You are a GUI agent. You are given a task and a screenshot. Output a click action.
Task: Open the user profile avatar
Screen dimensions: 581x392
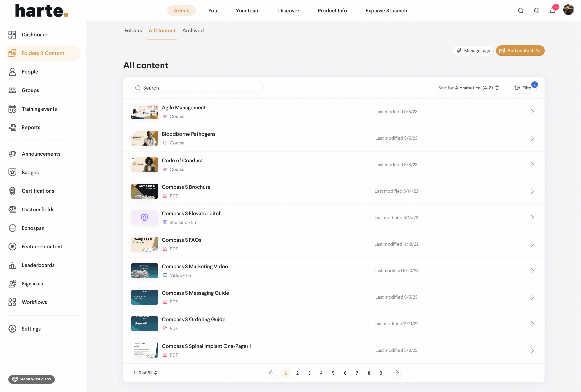(568, 10)
